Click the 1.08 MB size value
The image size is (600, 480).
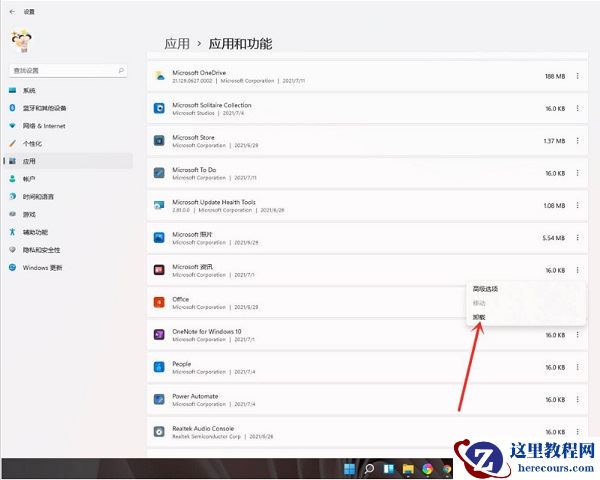[x=554, y=206]
